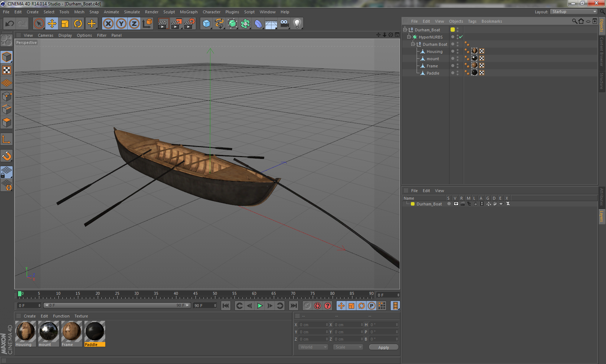Select the Paddle material swatch

click(x=95, y=334)
